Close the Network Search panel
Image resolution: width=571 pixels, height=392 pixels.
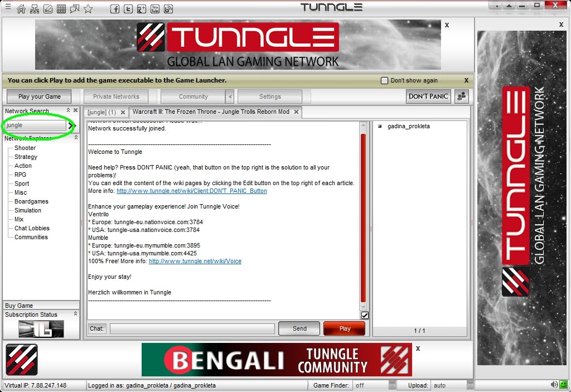tap(75, 110)
